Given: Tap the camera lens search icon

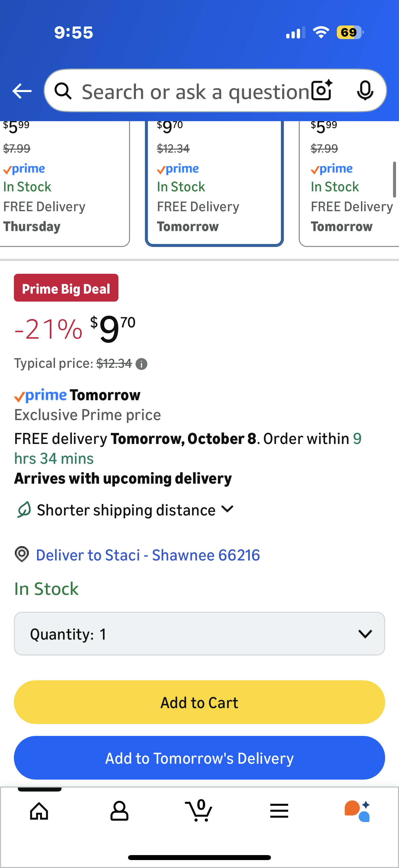Looking at the screenshot, I should click(x=322, y=90).
